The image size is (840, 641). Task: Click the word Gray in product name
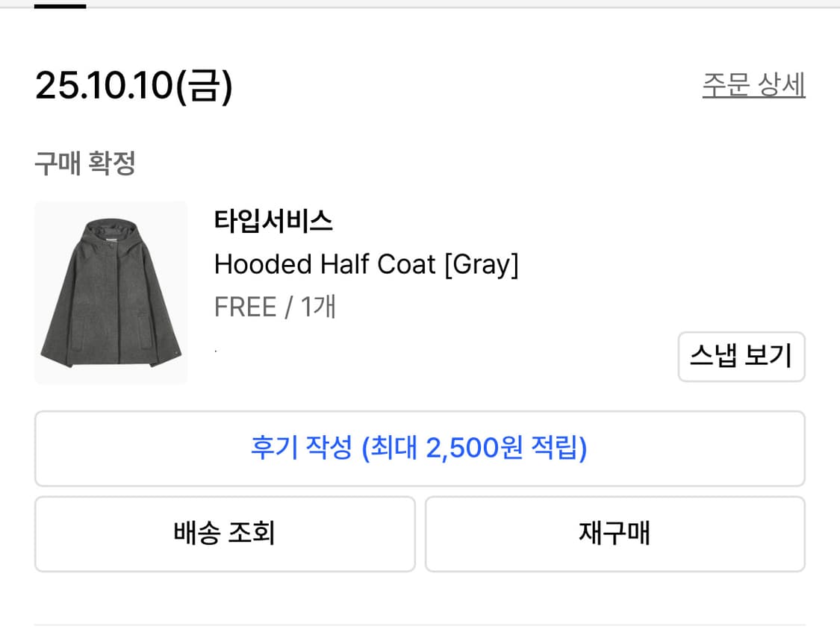[481, 264]
